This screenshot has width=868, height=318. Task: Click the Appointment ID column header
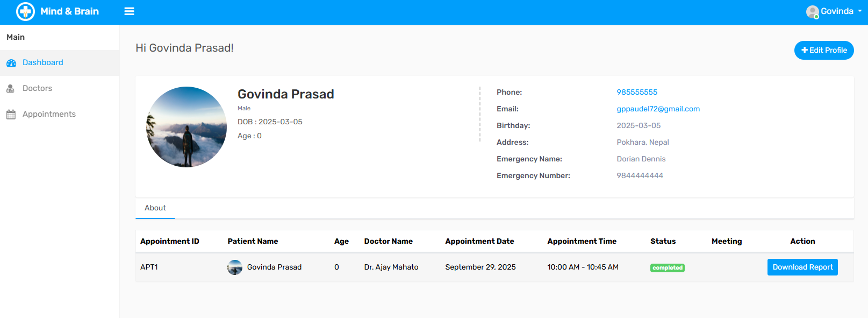170,241
